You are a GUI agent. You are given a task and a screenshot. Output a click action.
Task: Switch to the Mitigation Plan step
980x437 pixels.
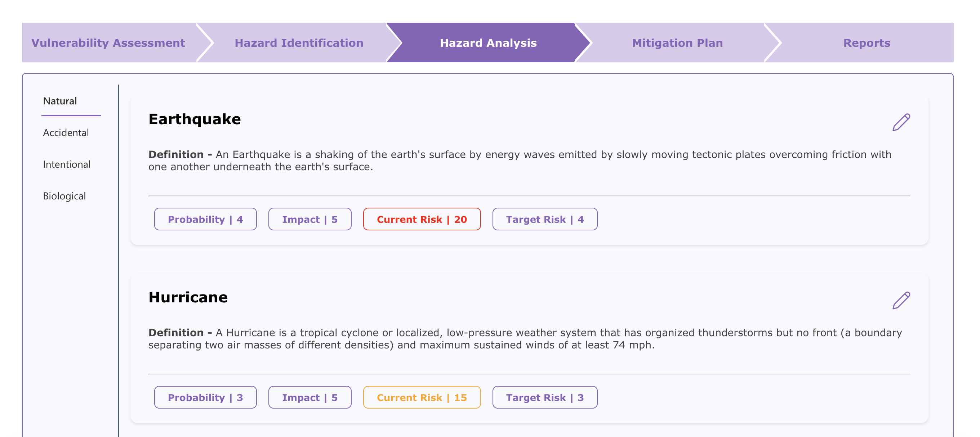pos(677,43)
